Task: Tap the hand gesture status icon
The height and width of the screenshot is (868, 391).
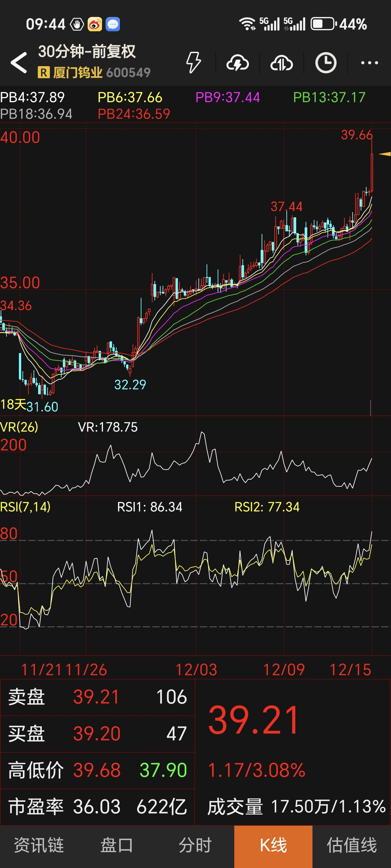Action: point(77,24)
